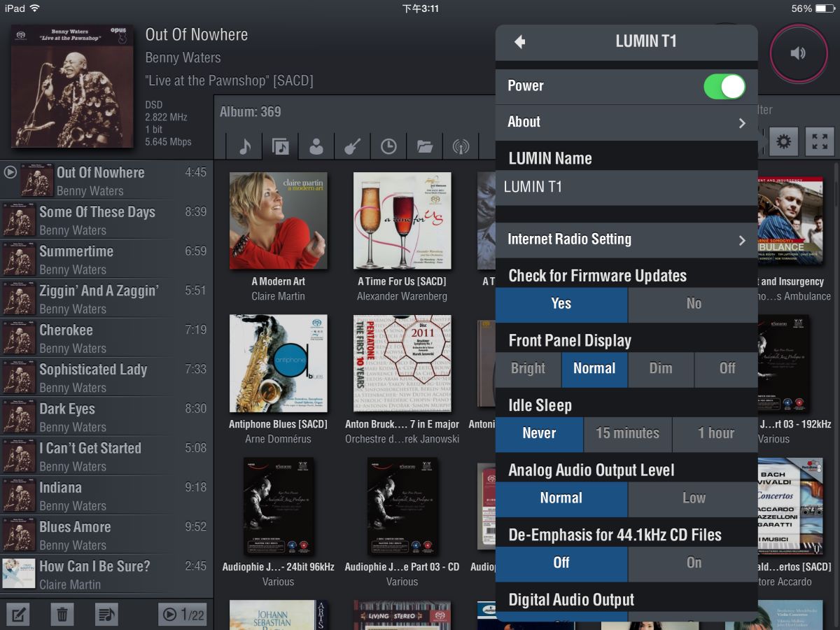Edit the LUMIN Name text field
This screenshot has width=840, height=630.
click(626, 187)
